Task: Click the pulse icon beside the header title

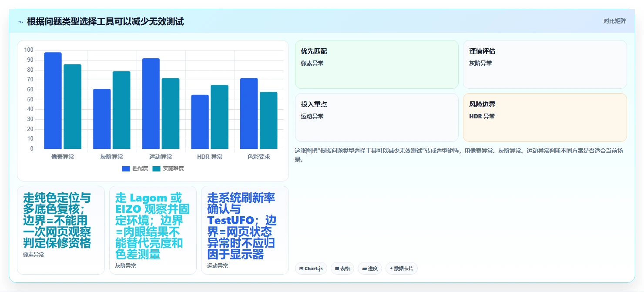Action: pyautogui.click(x=20, y=22)
